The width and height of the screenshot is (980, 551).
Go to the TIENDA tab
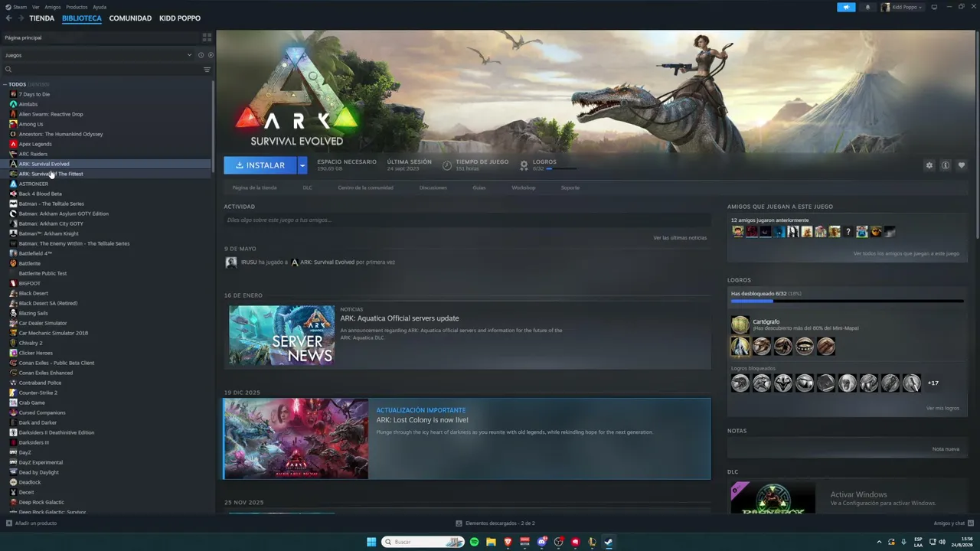click(41, 18)
